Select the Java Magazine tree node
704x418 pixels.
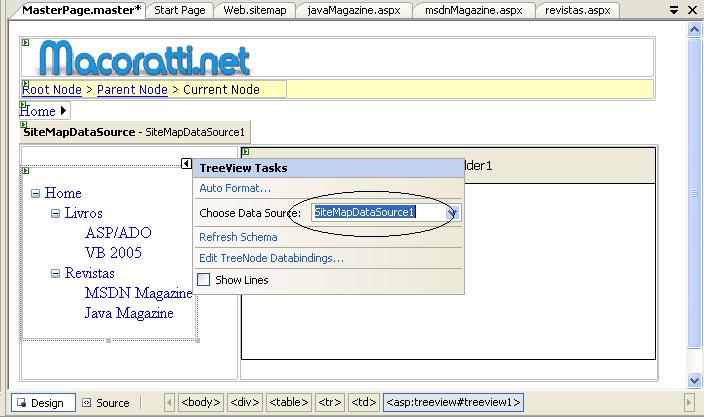coord(129,312)
